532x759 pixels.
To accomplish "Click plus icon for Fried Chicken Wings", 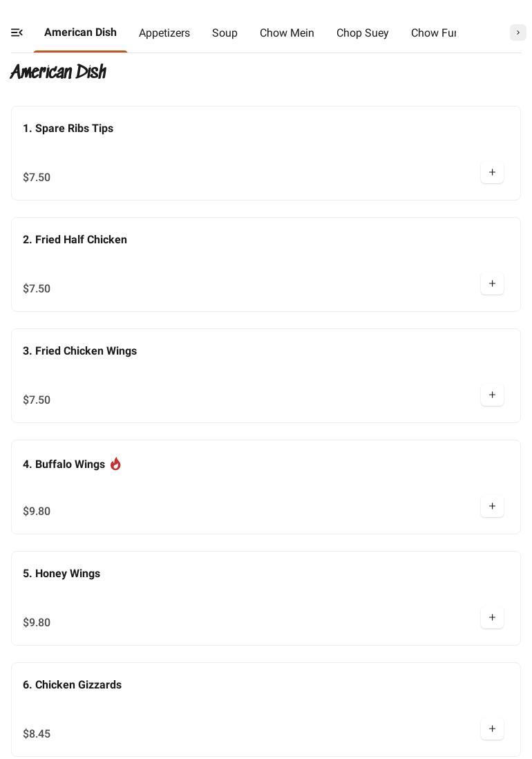I will (492, 395).
